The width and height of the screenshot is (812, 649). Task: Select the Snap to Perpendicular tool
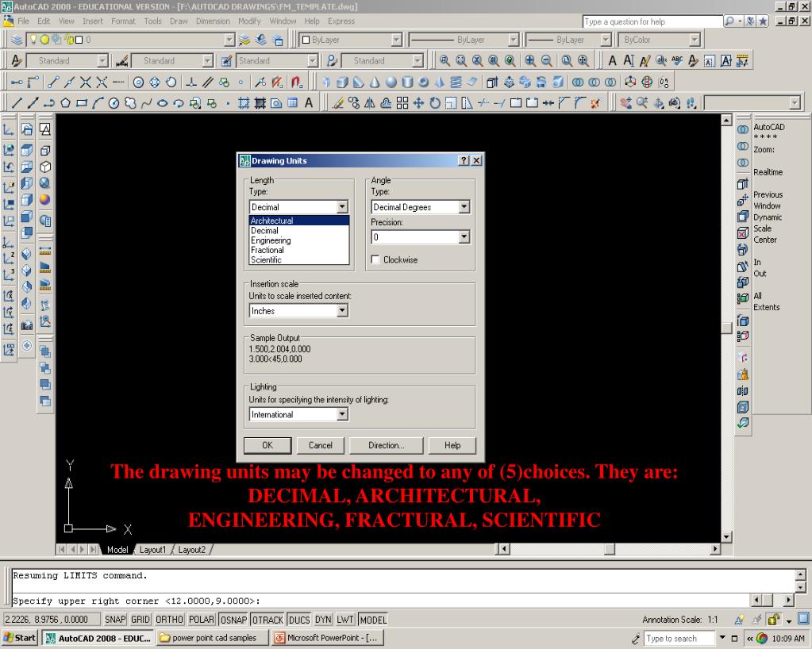click(191, 82)
